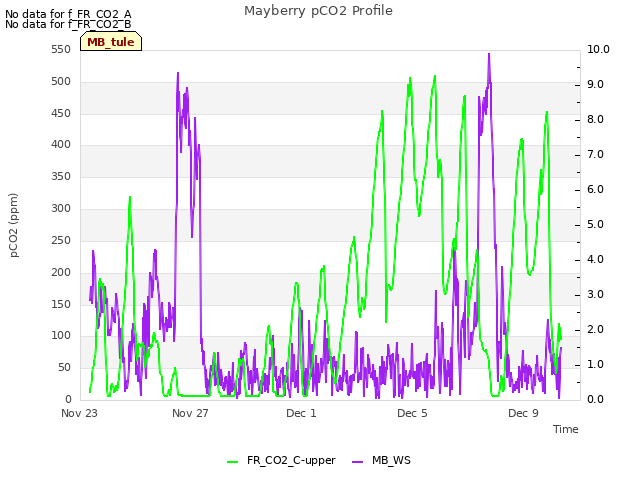The height and width of the screenshot is (480, 640).
Task: Click the 100 left axis value
Action: tap(61, 336)
